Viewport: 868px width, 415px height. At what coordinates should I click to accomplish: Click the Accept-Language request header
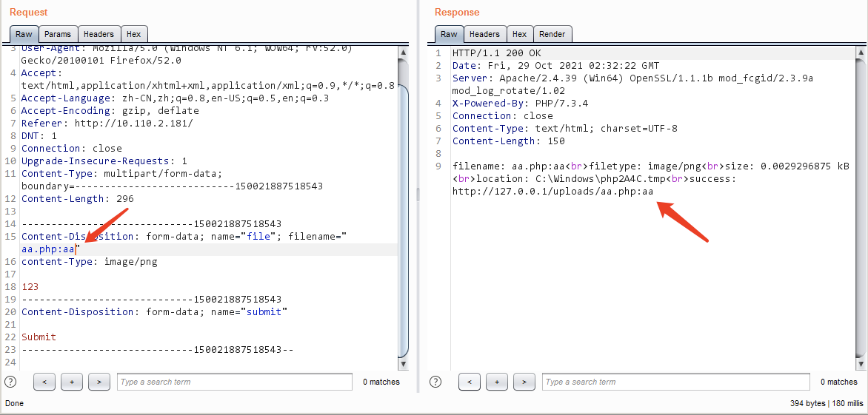[176, 98]
